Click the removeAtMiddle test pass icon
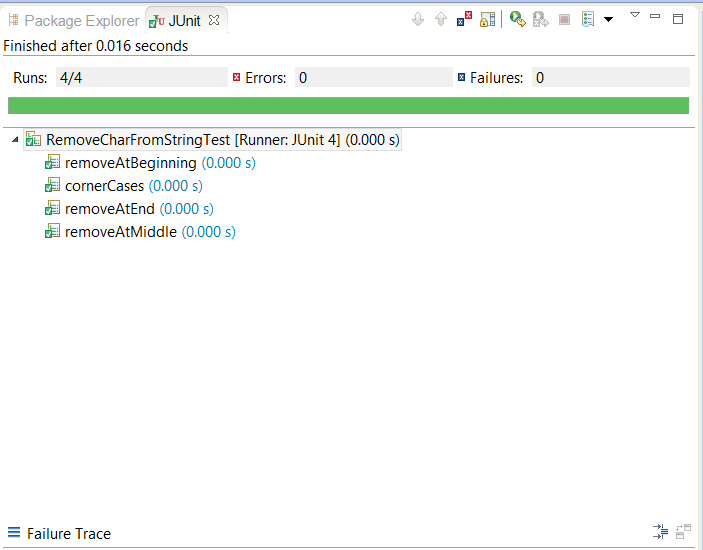 52,231
